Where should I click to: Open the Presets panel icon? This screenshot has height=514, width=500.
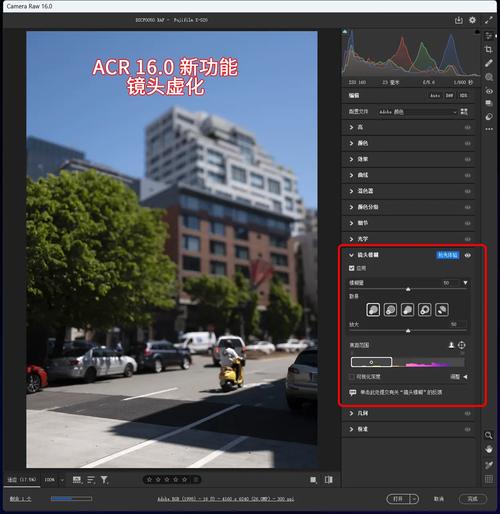click(489, 117)
